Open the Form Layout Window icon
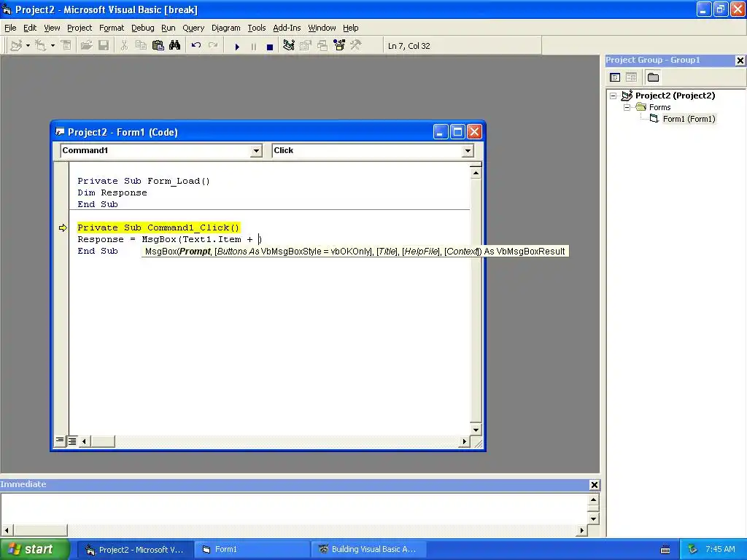Viewport: 747px width, 560px height. pos(322,46)
